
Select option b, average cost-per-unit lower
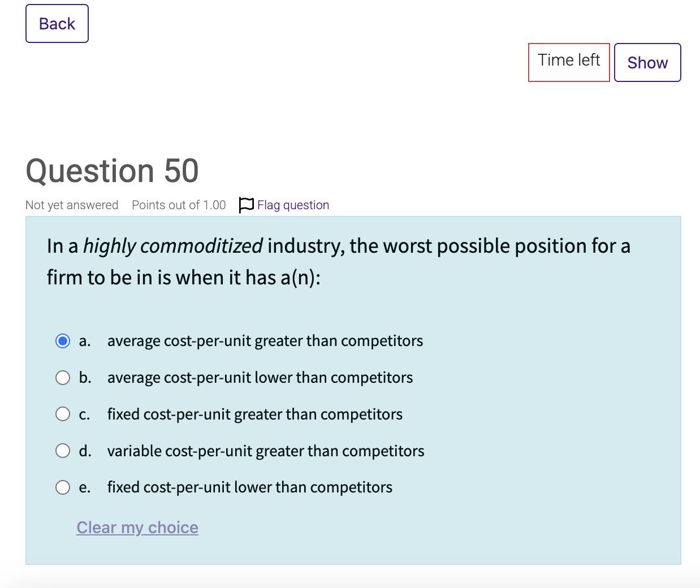[63, 377]
